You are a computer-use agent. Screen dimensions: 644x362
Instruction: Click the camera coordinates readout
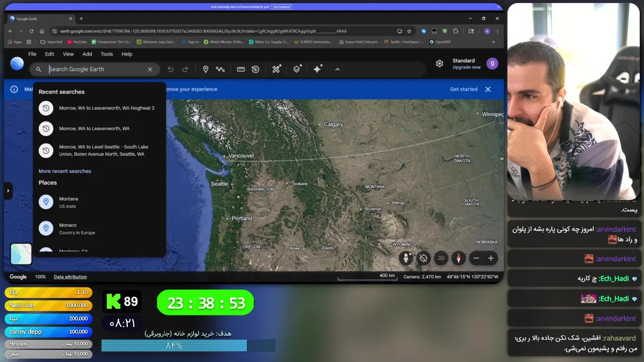pyautogui.click(x=451, y=277)
